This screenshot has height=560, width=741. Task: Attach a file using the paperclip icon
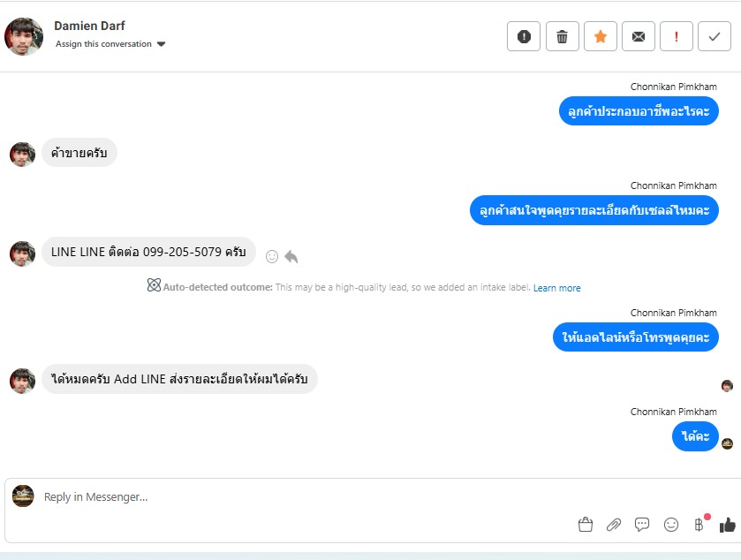[x=614, y=525]
